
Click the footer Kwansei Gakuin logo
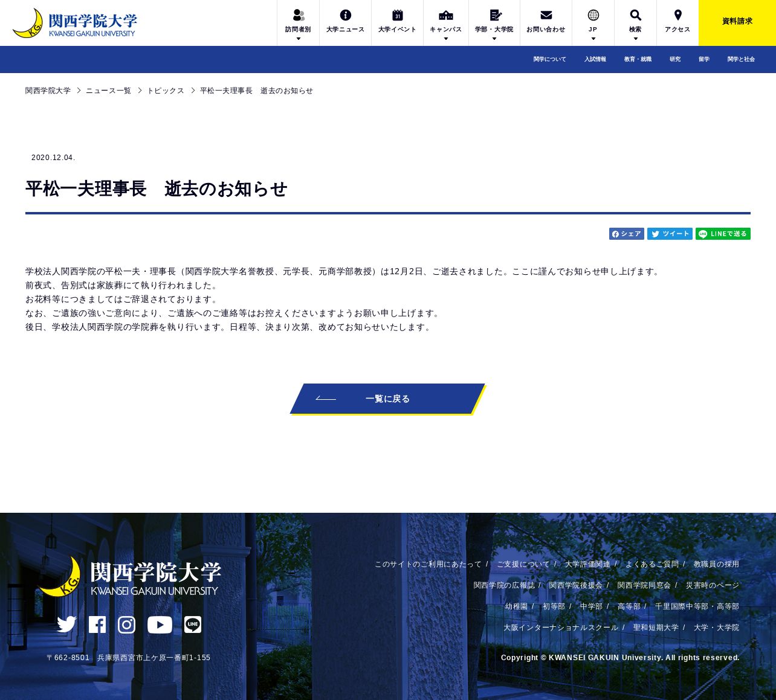[x=129, y=577]
